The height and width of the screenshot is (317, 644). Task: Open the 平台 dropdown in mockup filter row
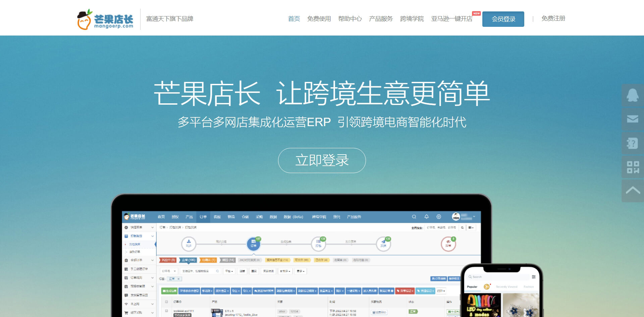(x=229, y=271)
